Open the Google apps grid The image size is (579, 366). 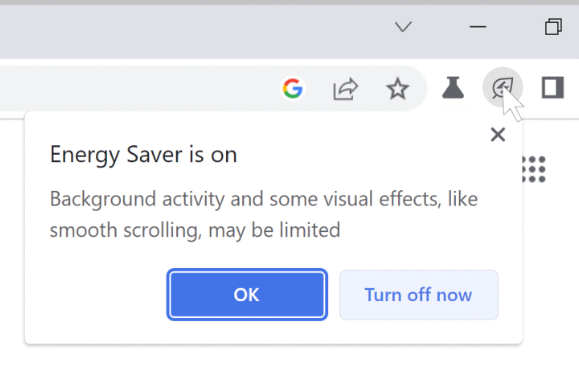pos(534,169)
